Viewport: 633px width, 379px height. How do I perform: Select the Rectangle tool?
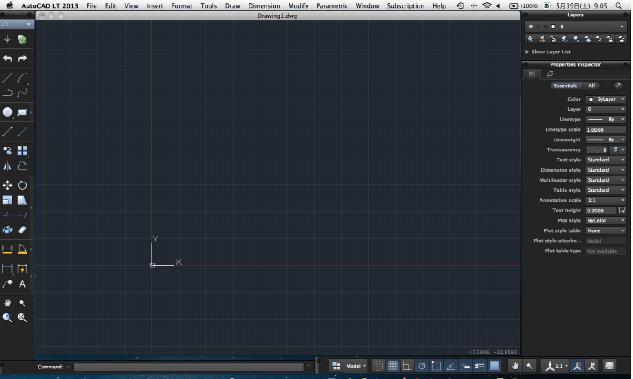tap(23, 112)
